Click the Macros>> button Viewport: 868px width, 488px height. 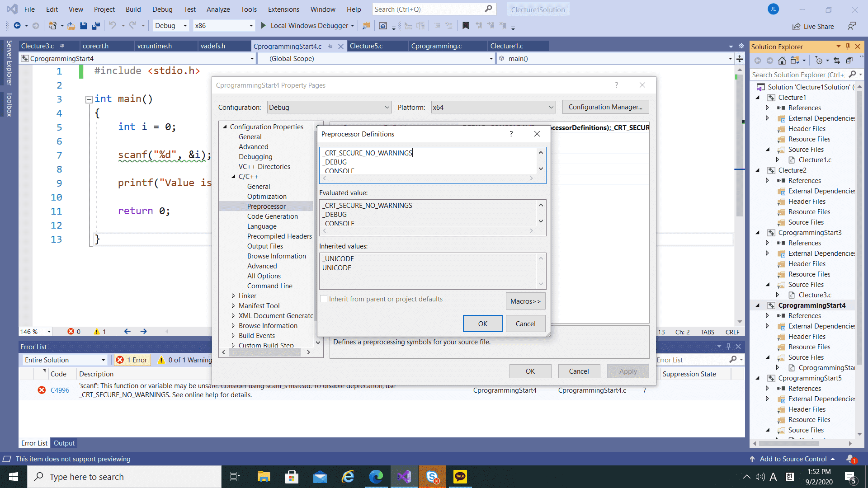tap(525, 301)
